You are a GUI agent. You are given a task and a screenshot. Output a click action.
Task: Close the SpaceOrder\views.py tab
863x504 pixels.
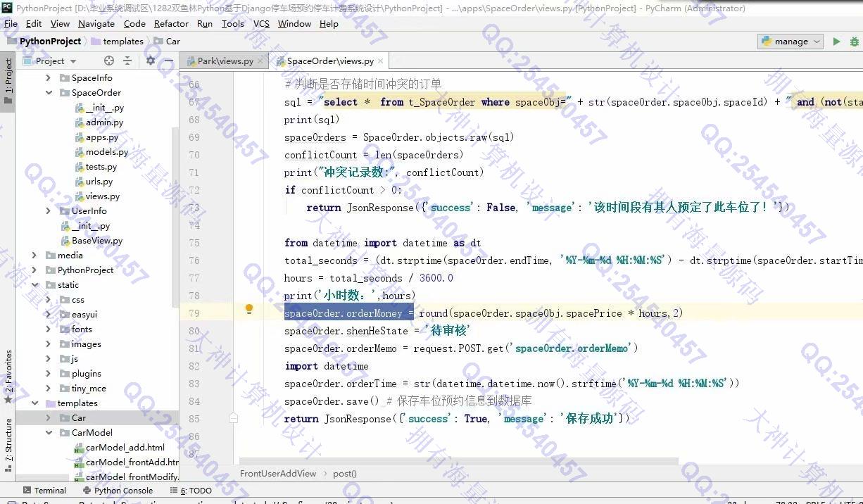pos(381,61)
